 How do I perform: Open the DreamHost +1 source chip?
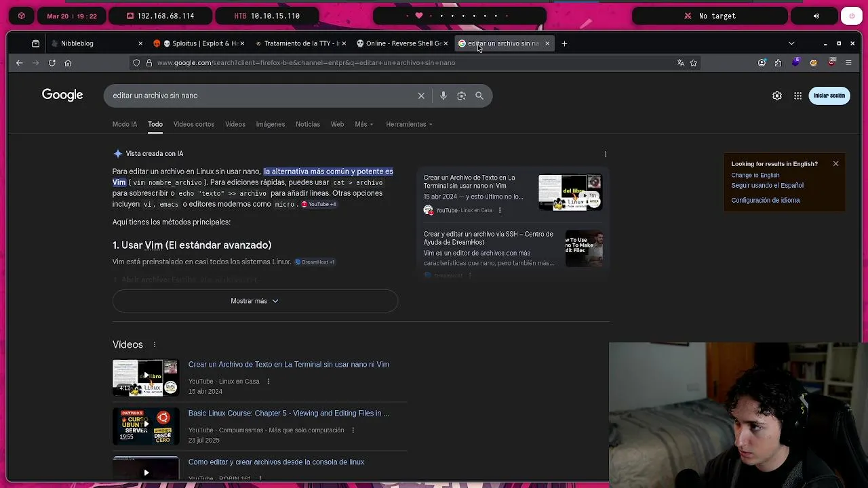point(315,262)
